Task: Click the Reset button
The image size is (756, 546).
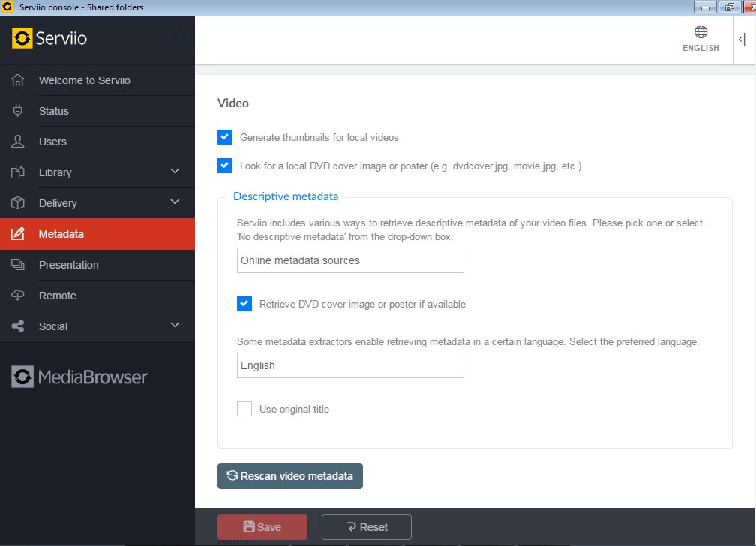Action: 366,527
